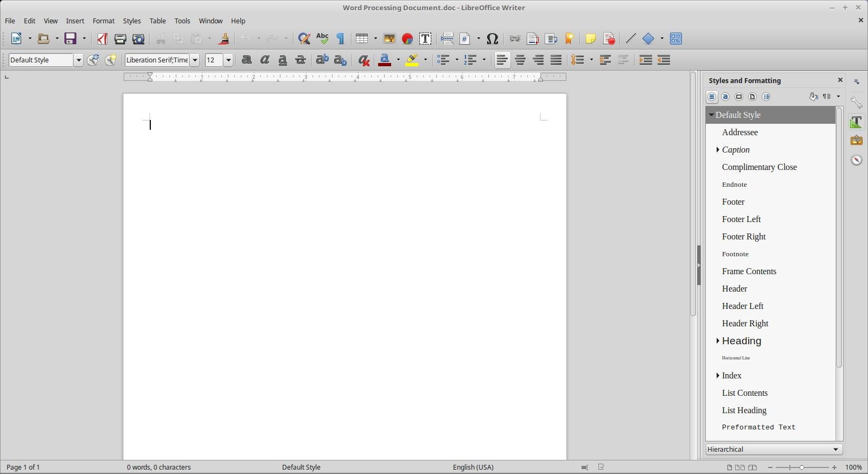
Task: Open the Navigator from the sidebar
Action: point(857,160)
